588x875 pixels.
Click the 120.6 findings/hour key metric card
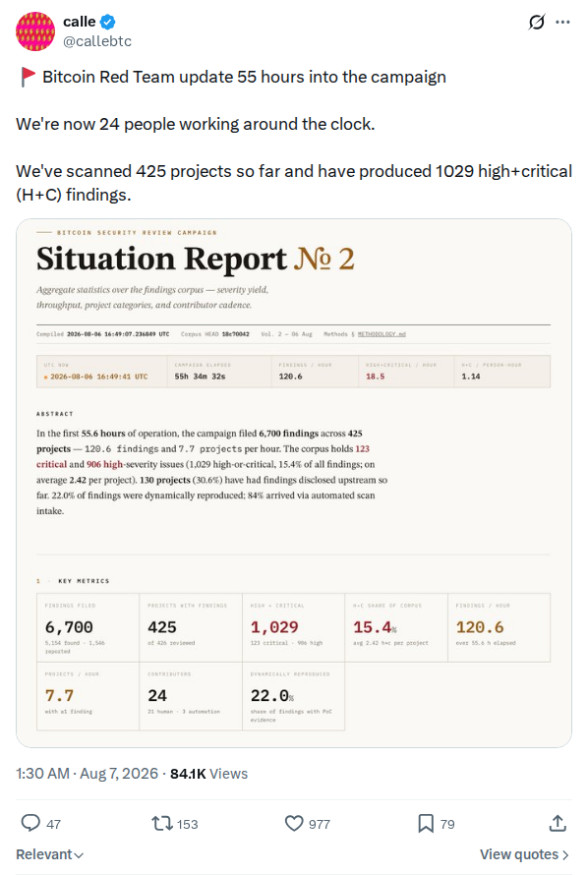499,628
